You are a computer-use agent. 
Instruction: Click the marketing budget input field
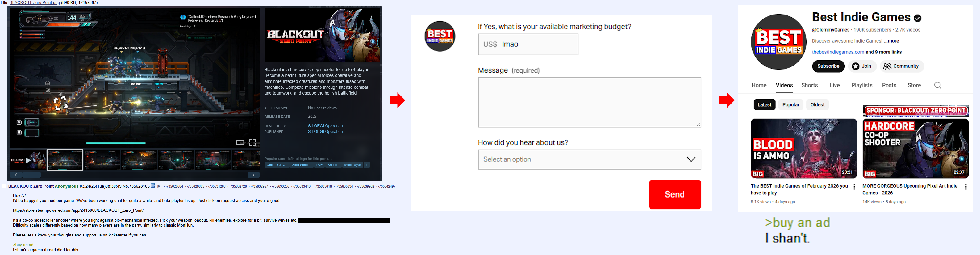528,45
